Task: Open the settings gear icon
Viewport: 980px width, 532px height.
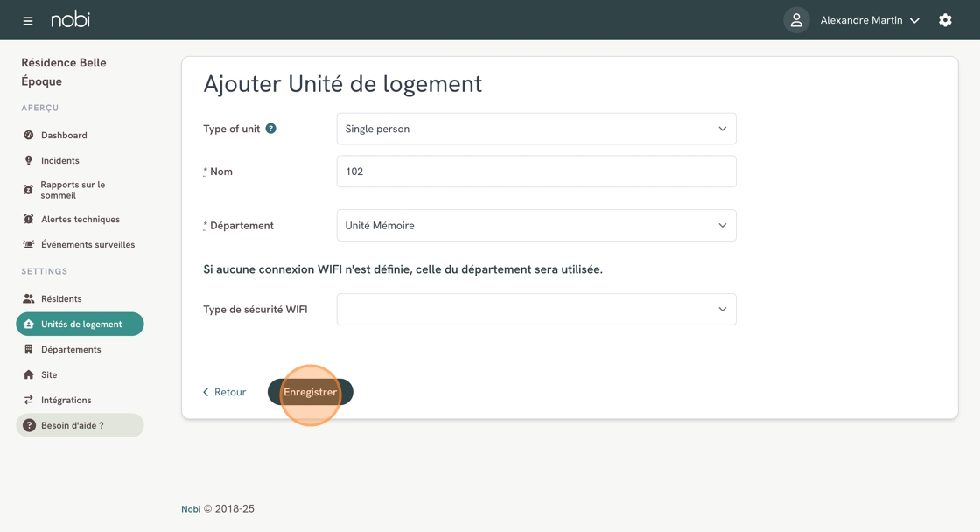Action: point(945,20)
